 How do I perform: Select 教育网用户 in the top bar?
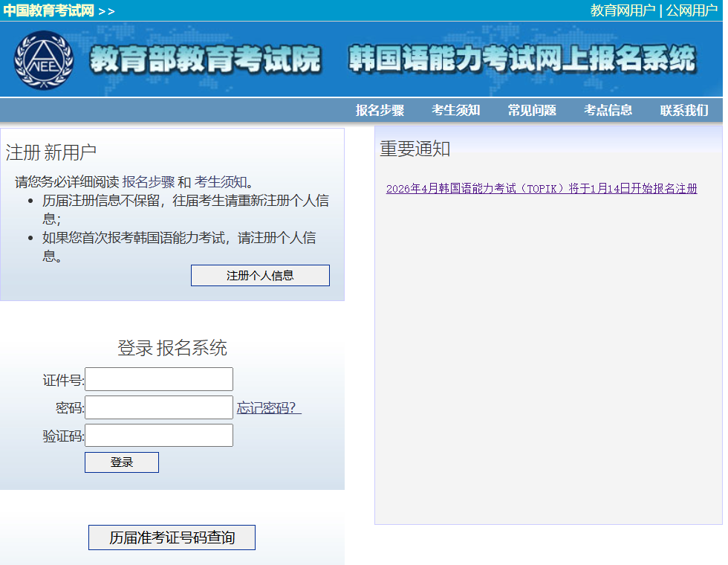click(x=623, y=10)
